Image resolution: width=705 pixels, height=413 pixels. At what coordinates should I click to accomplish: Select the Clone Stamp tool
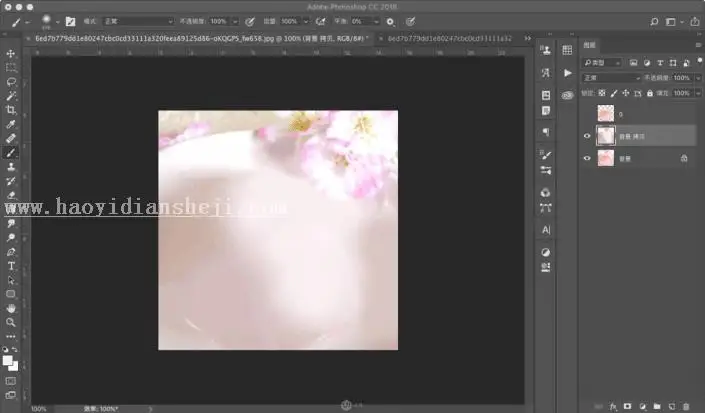(11, 167)
